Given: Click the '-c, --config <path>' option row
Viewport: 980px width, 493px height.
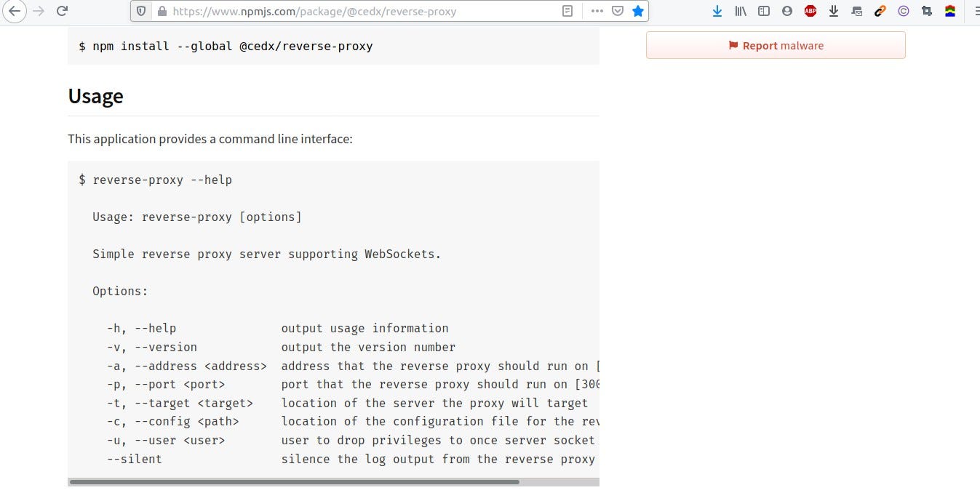Looking at the screenshot, I should [353, 421].
